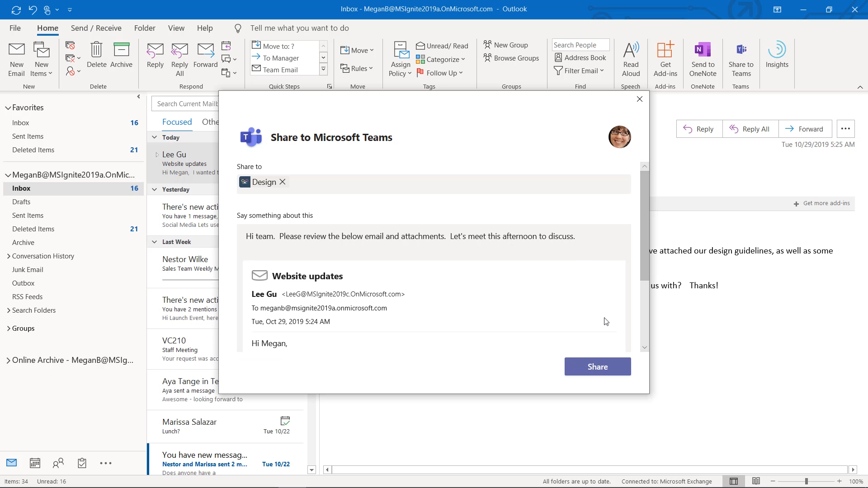The height and width of the screenshot is (488, 868).
Task: Select the Junk Email folder
Action: [28, 270]
